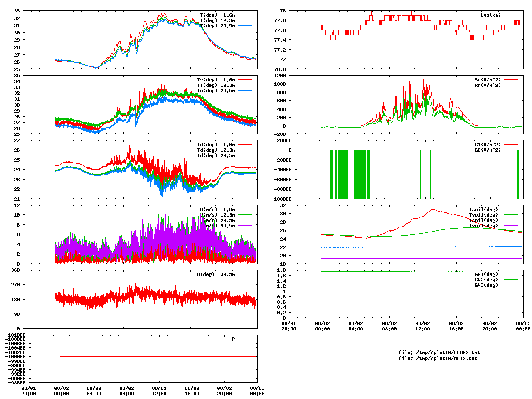The width and height of the screenshot is (532, 399).
Task: Click the '-98800' tick on the pressure axis
Action: pos(16,382)
